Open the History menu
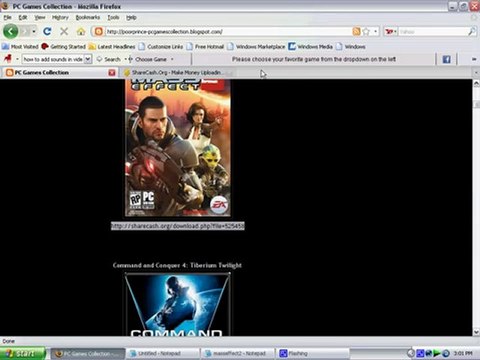Screen dimensions: 480x360 pyautogui.click(x=60, y=17)
